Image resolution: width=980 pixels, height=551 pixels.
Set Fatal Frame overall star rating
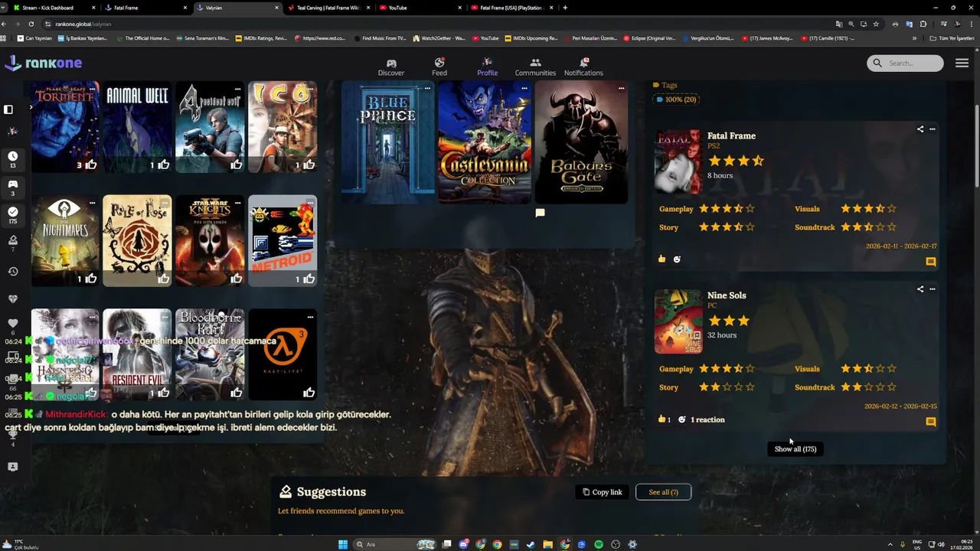736,161
